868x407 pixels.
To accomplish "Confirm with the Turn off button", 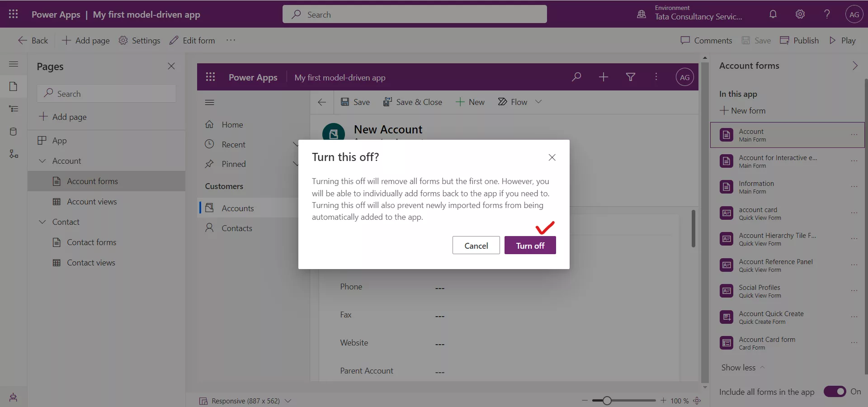I will (x=530, y=246).
